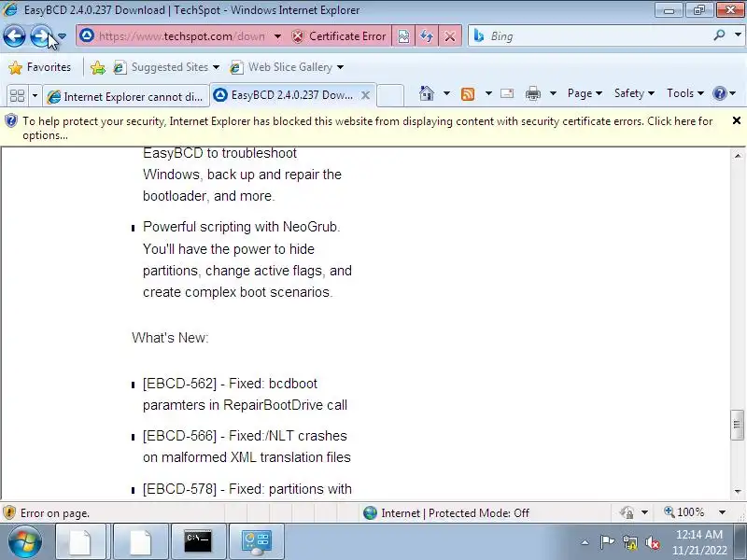Image resolution: width=747 pixels, height=560 pixels.
Task: Open the Favorites center
Action: [x=39, y=67]
